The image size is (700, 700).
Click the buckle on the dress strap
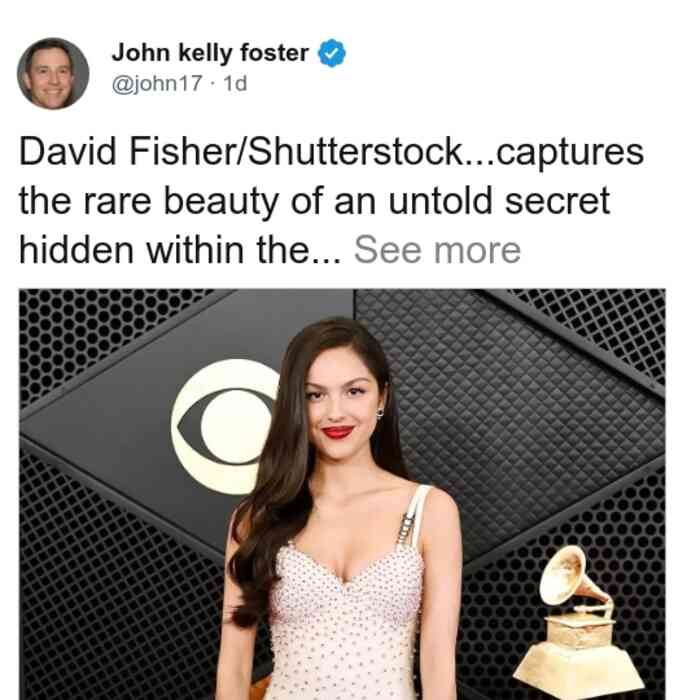click(407, 529)
